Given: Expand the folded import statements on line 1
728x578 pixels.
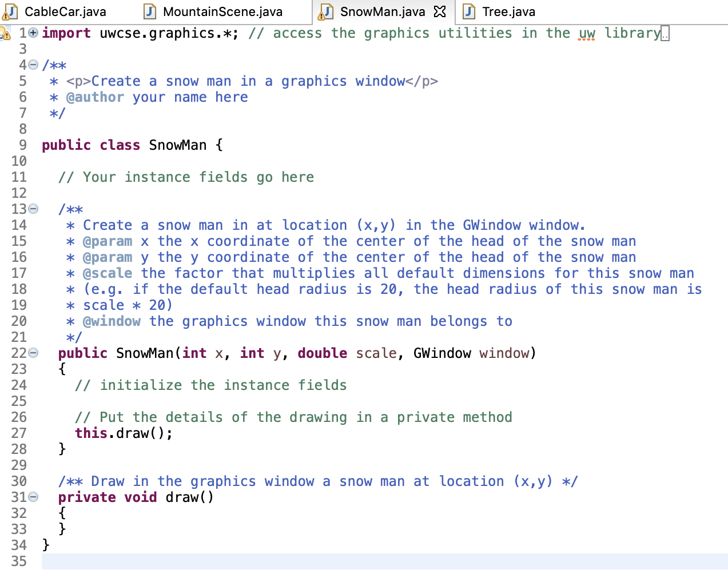Looking at the screenshot, I should click(x=33, y=33).
